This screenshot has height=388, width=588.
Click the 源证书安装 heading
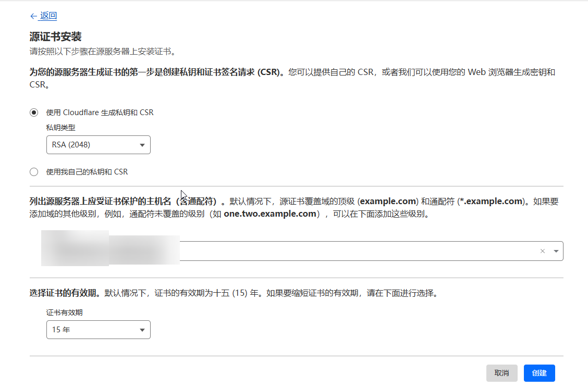[55, 36]
